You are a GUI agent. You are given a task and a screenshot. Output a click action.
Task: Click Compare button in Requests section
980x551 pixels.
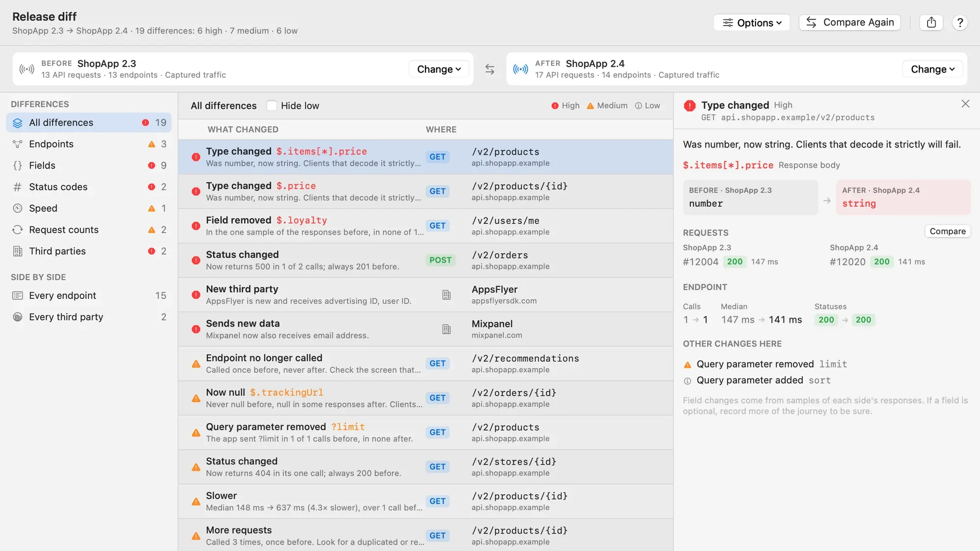pos(947,231)
